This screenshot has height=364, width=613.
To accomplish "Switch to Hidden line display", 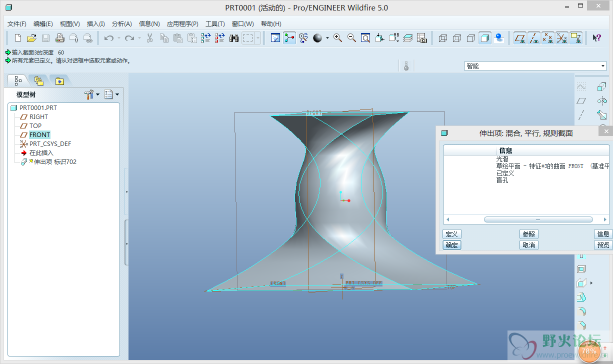I will coord(457,38).
